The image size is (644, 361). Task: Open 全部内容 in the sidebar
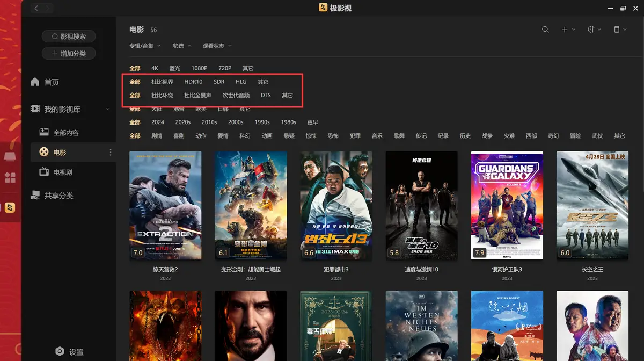[x=66, y=133]
